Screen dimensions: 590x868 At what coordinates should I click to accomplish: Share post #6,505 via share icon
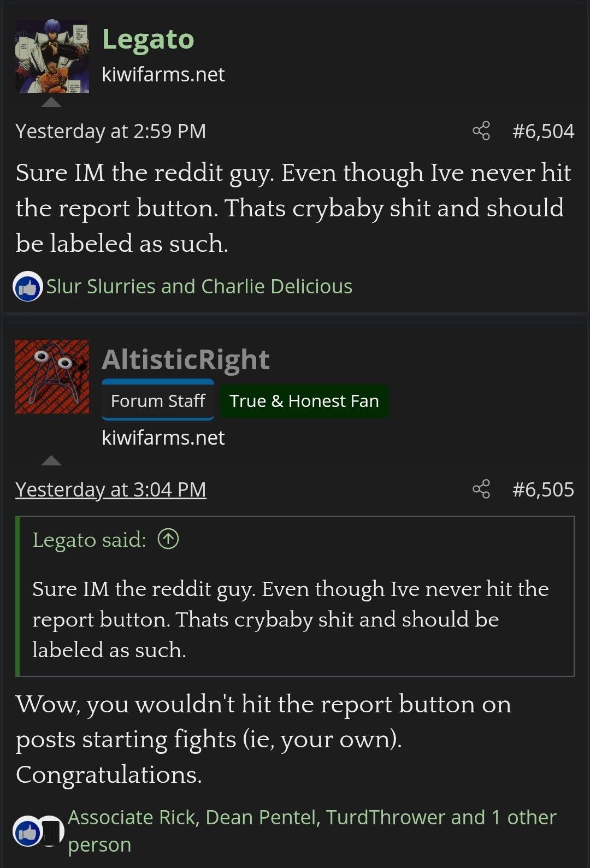coord(481,489)
